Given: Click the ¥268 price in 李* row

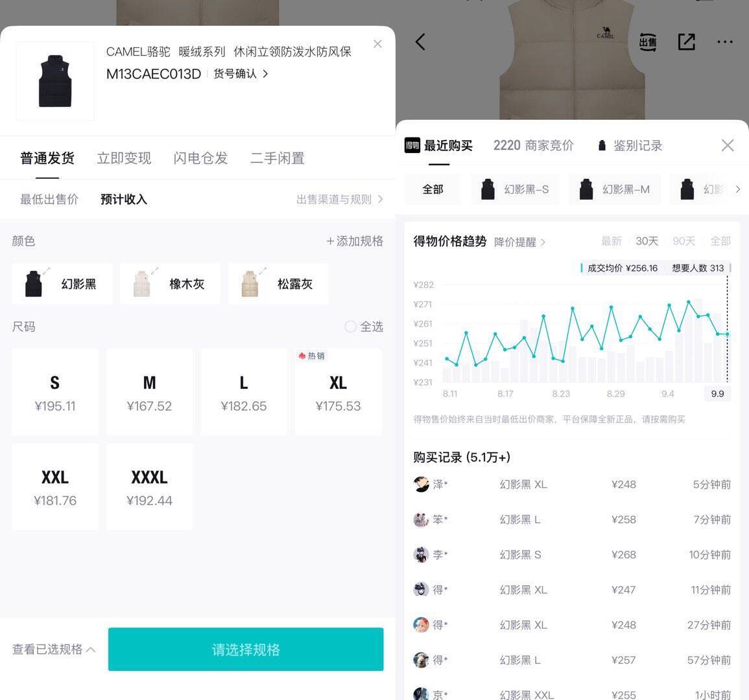Looking at the screenshot, I should 623,555.
